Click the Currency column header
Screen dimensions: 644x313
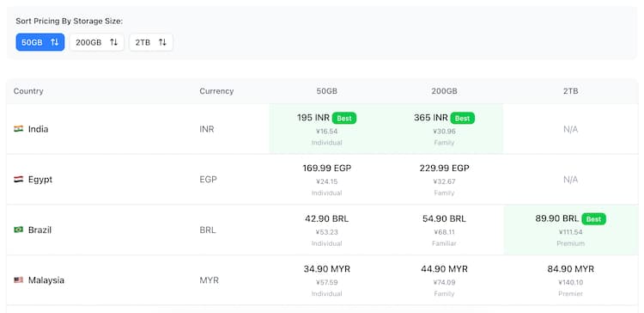(216, 91)
